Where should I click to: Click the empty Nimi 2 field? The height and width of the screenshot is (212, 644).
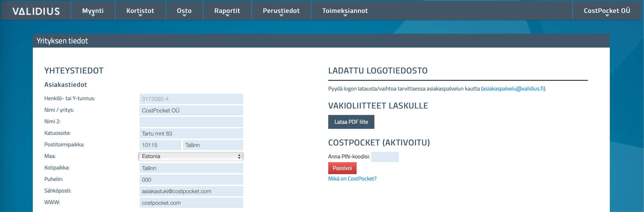(191, 122)
